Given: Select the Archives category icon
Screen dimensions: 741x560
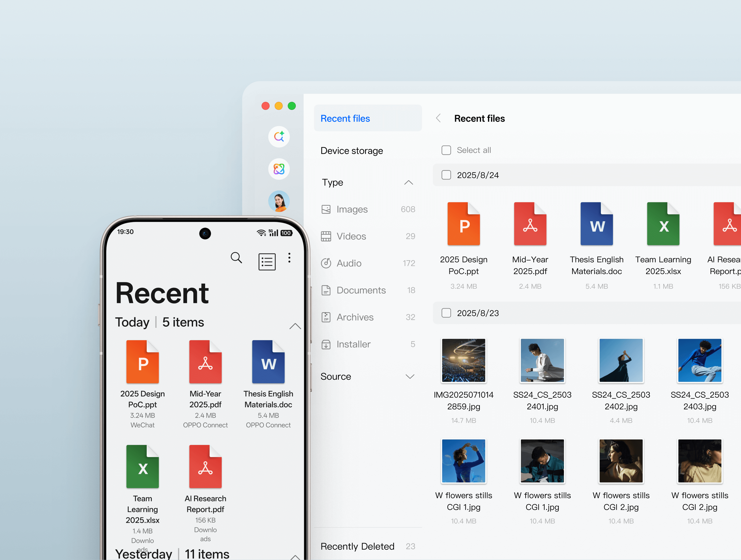Looking at the screenshot, I should 326,317.
